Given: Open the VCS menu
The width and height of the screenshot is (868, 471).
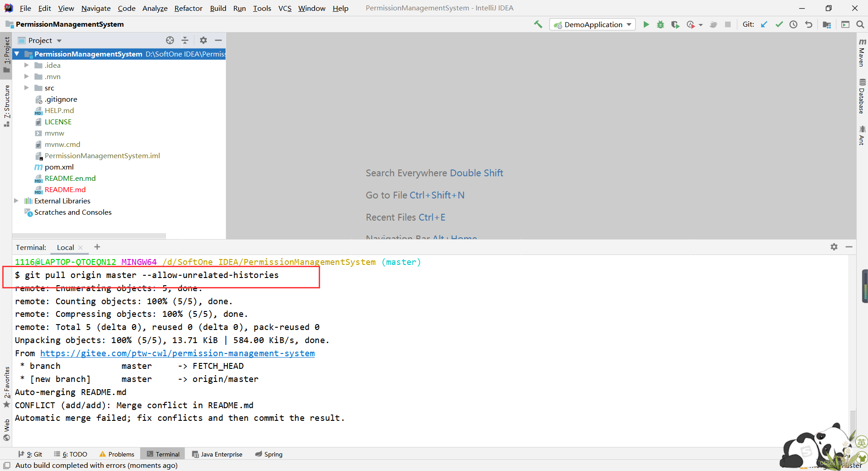Looking at the screenshot, I should click(x=285, y=8).
